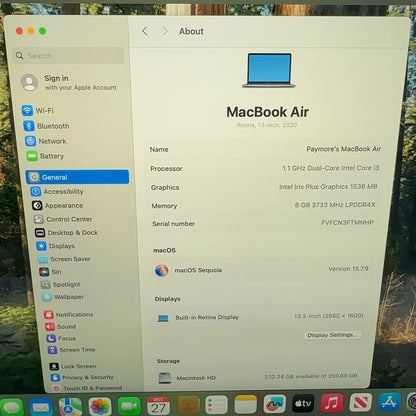Switch to Appearance settings
The image size is (416, 416).
[x=58, y=206]
